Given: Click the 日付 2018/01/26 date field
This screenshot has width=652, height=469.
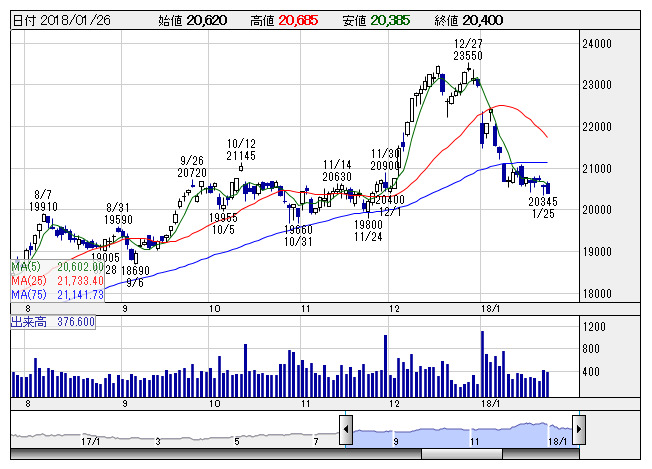Looking at the screenshot, I should click(62, 20).
